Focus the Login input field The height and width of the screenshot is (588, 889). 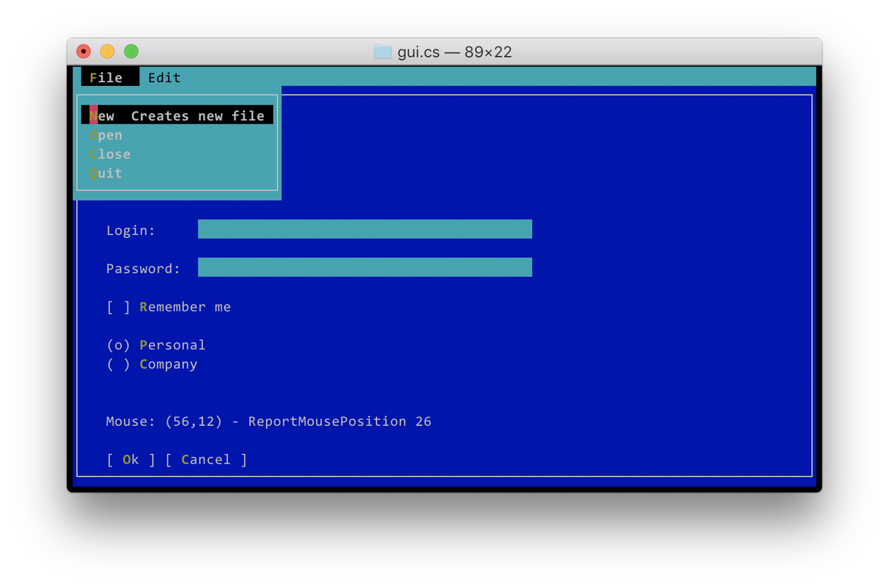point(365,230)
